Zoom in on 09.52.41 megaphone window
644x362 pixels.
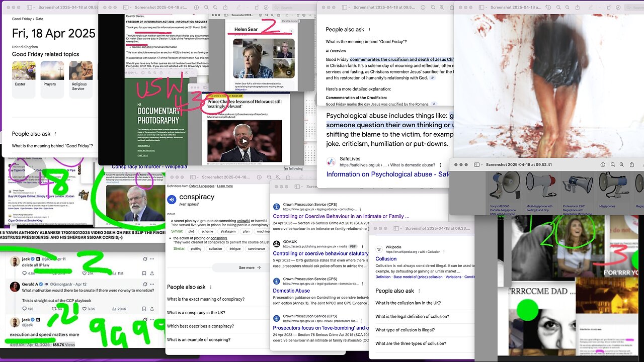(x=621, y=164)
